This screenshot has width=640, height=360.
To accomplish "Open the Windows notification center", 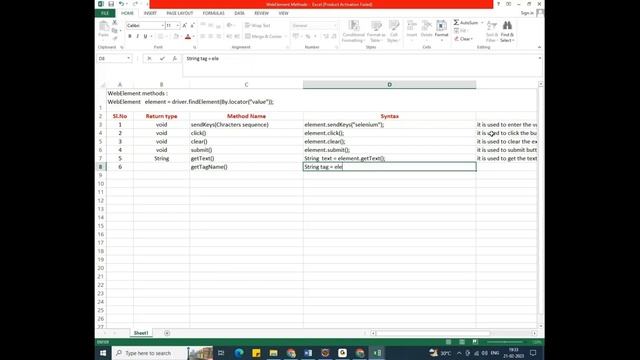I will (533, 353).
